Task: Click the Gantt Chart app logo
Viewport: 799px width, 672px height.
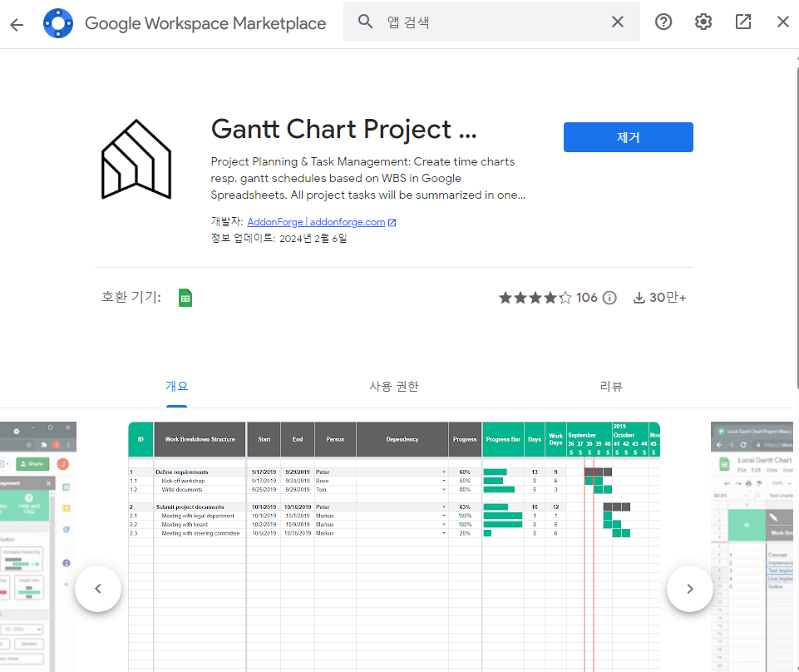Action: [136, 160]
